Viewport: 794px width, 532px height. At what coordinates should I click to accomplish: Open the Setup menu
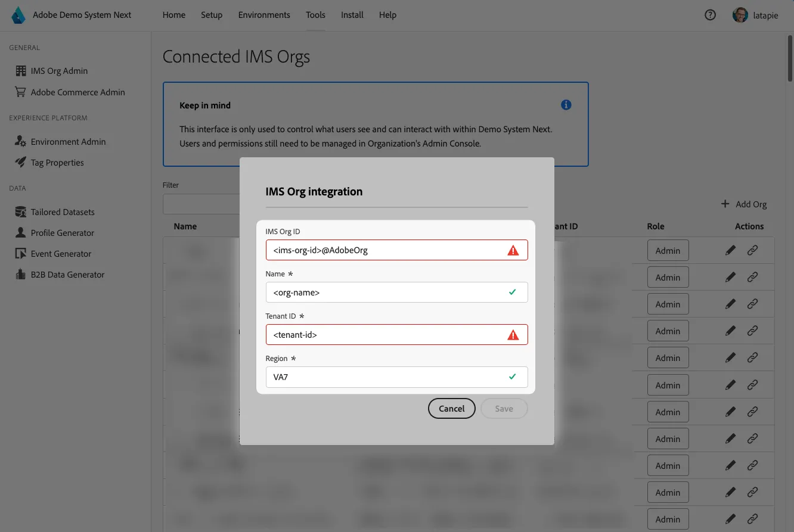[212, 15]
